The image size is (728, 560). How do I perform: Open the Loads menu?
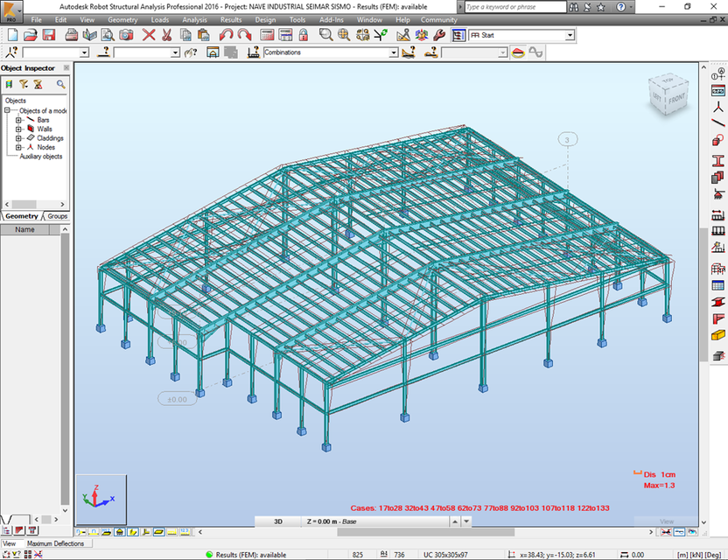coord(160,19)
